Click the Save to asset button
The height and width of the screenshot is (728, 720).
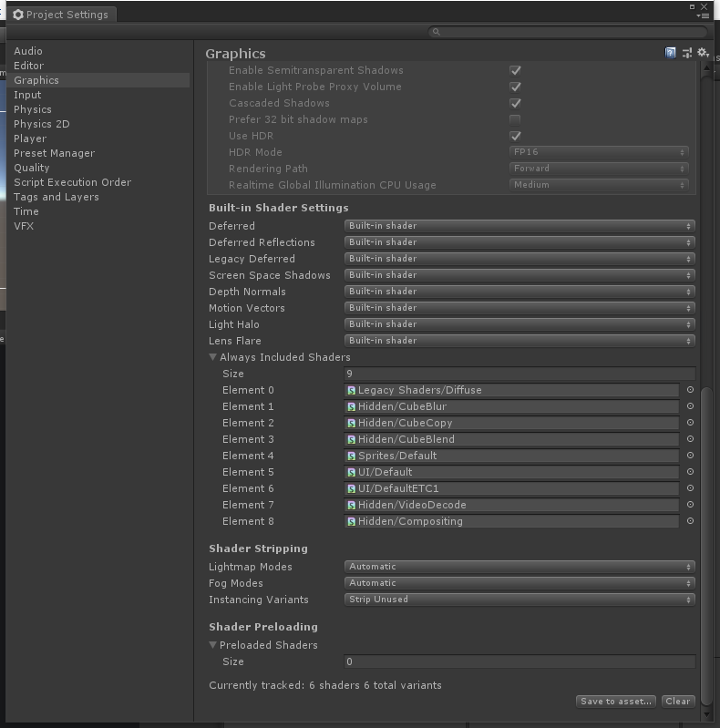pos(616,701)
